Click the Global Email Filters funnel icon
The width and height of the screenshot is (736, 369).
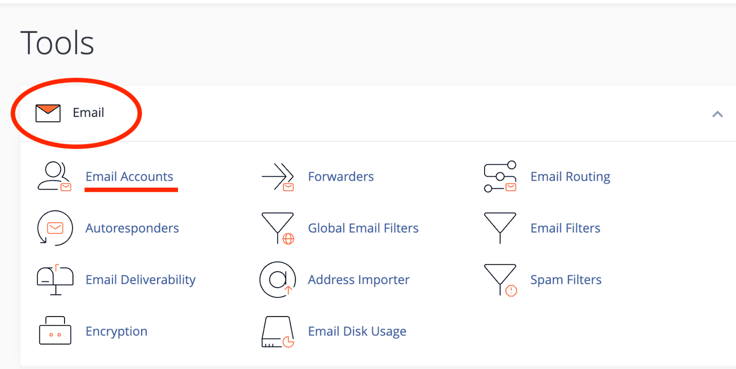[277, 228]
